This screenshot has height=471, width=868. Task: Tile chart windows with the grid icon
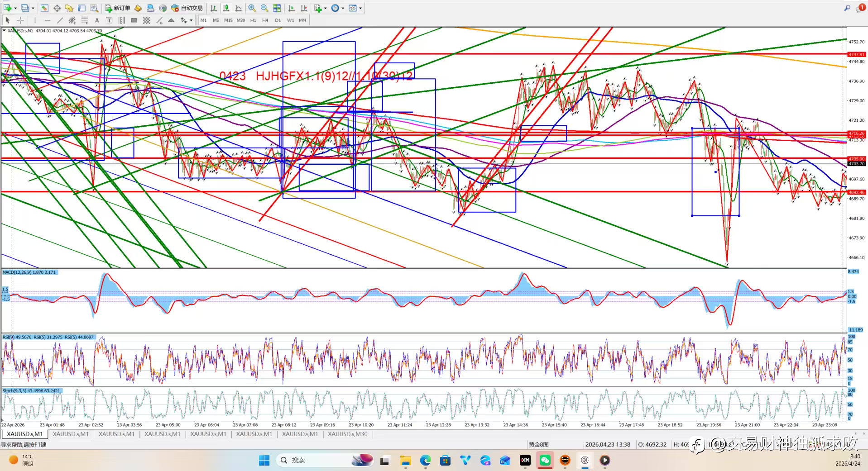click(x=277, y=8)
